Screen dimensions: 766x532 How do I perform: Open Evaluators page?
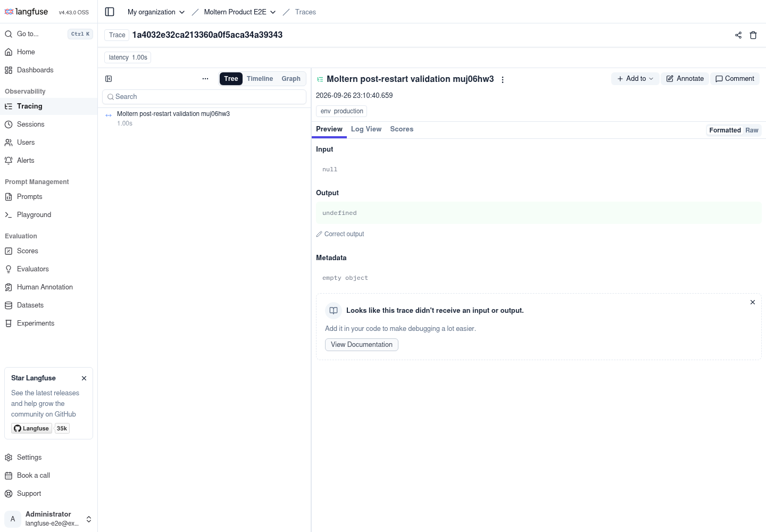pyautogui.click(x=48, y=269)
